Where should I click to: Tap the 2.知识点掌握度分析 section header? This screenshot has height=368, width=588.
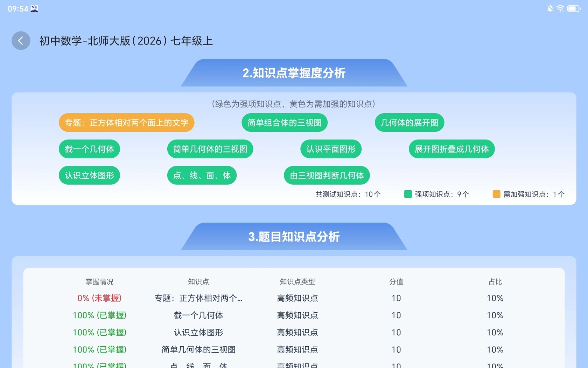pyautogui.click(x=294, y=73)
